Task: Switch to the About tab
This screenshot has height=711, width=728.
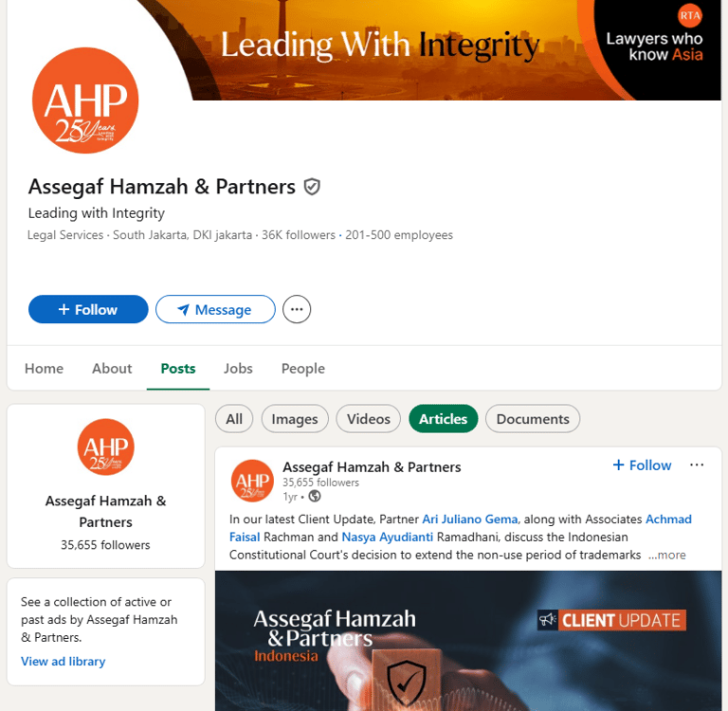Action: pyautogui.click(x=112, y=368)
